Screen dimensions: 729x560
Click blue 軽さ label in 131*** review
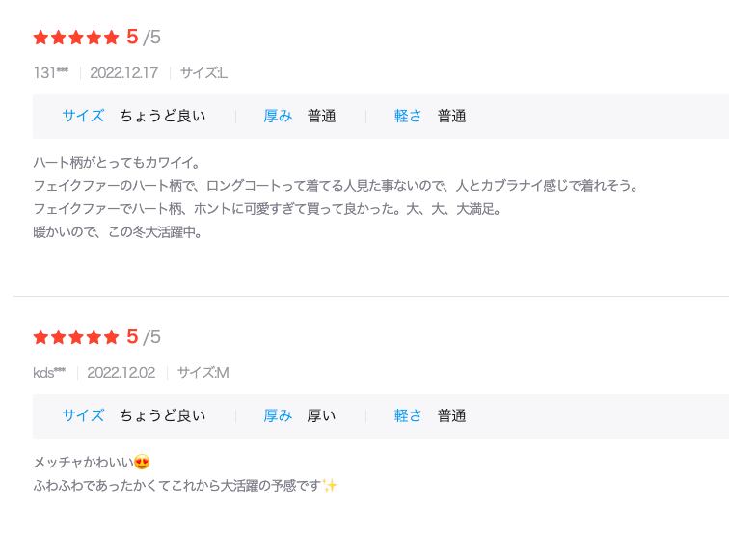coord(408,117)
